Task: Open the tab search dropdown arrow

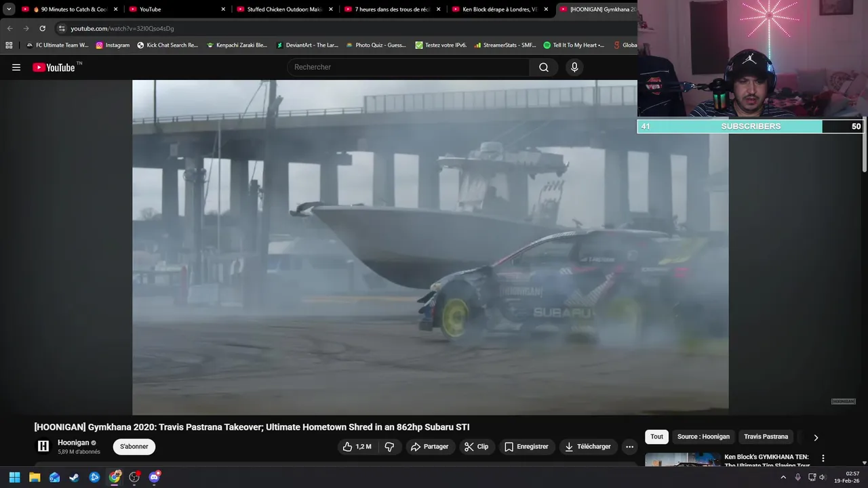Action: click(9, 9)
